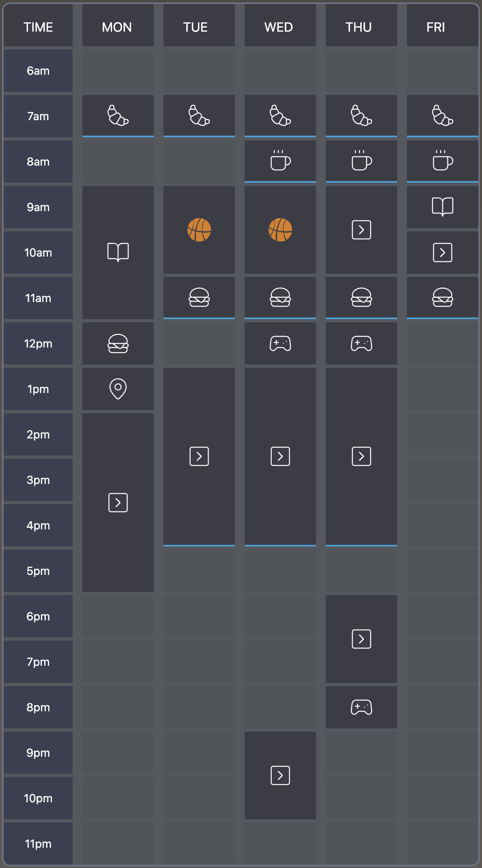Open Friday's 9am open book icon
The image size is (482, 868).
click(x=443, y=207)
